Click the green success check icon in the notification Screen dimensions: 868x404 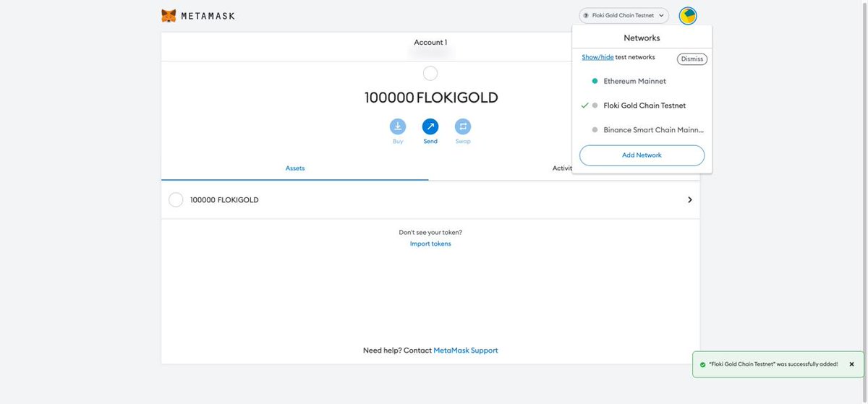[702, 364]
